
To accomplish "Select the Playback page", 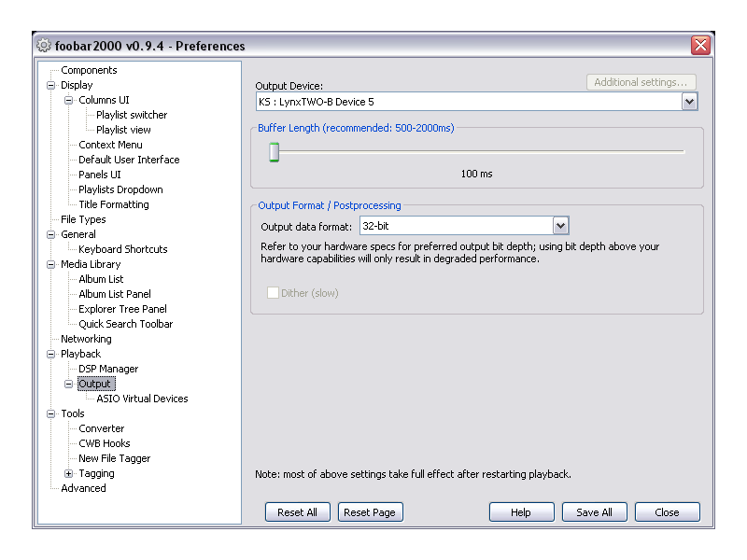I will 80,354.
